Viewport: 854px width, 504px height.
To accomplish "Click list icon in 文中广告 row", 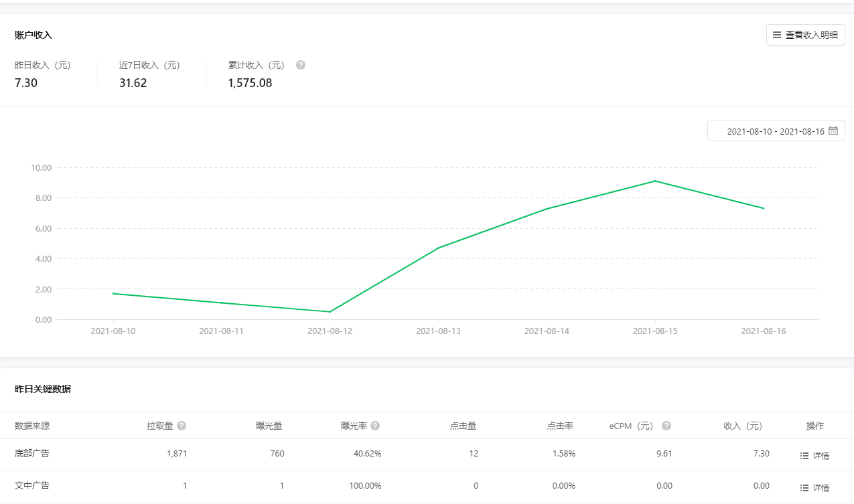I will [804, 488].
